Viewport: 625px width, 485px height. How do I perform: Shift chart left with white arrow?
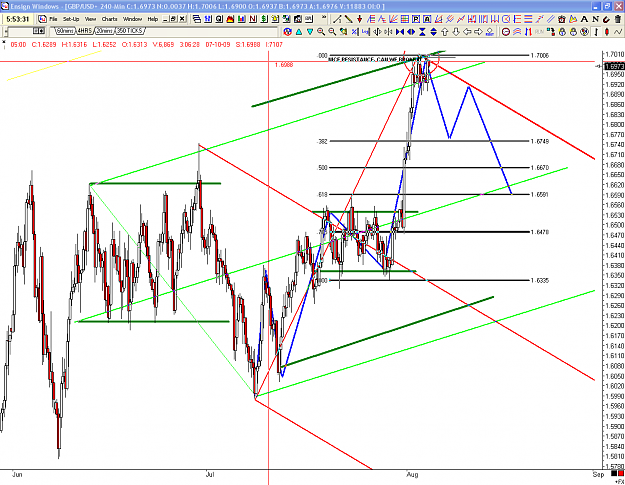pos(468,31)
